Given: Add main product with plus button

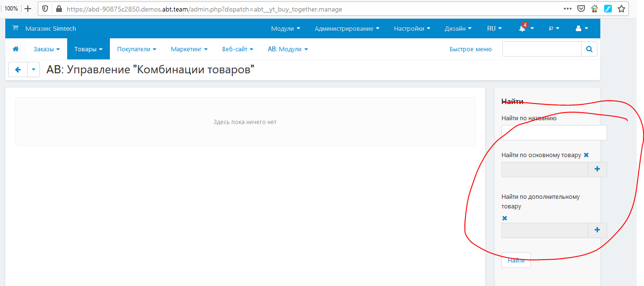Looking at the screenshot, I should tap(597, 170).
